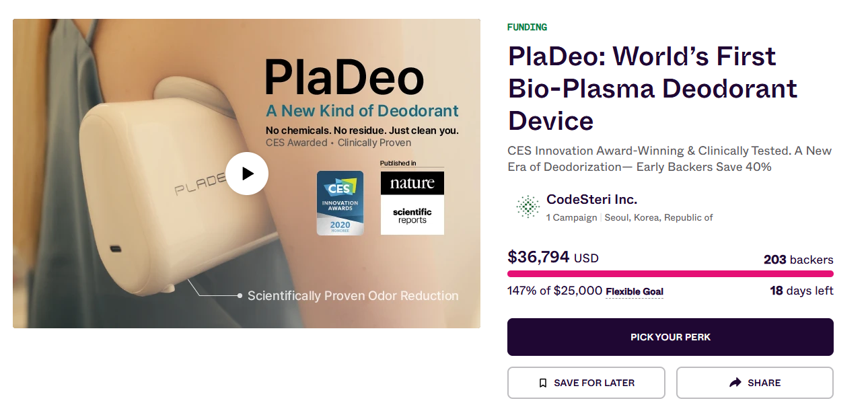Pick Your Perk button
The height and width of the screenshot is (409, 868).
(x=670, y=337)
